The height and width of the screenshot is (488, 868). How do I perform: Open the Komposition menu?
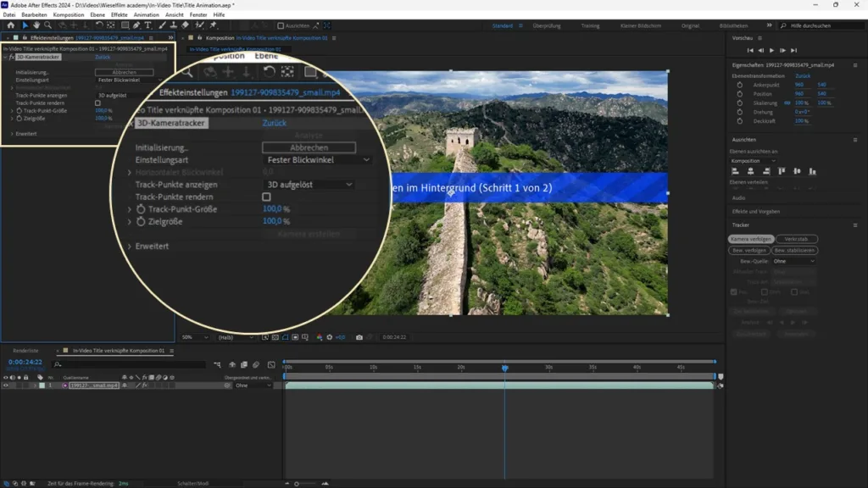(68, 15)
